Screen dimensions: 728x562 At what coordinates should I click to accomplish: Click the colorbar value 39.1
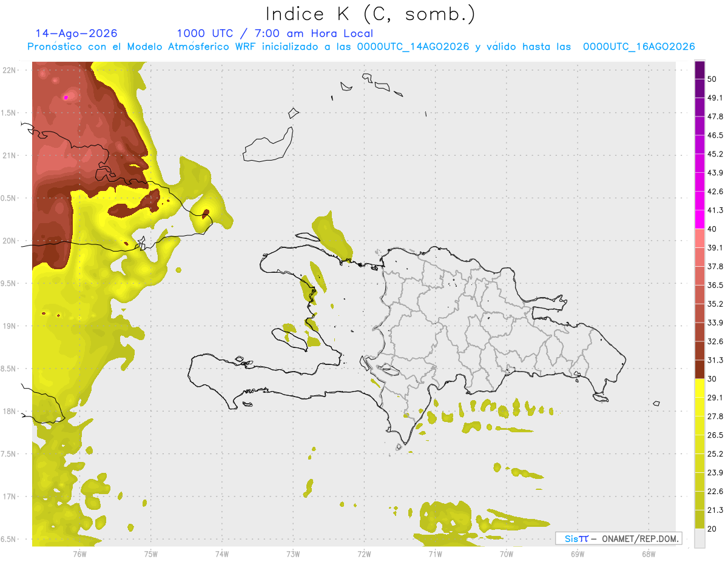[715, 247]
